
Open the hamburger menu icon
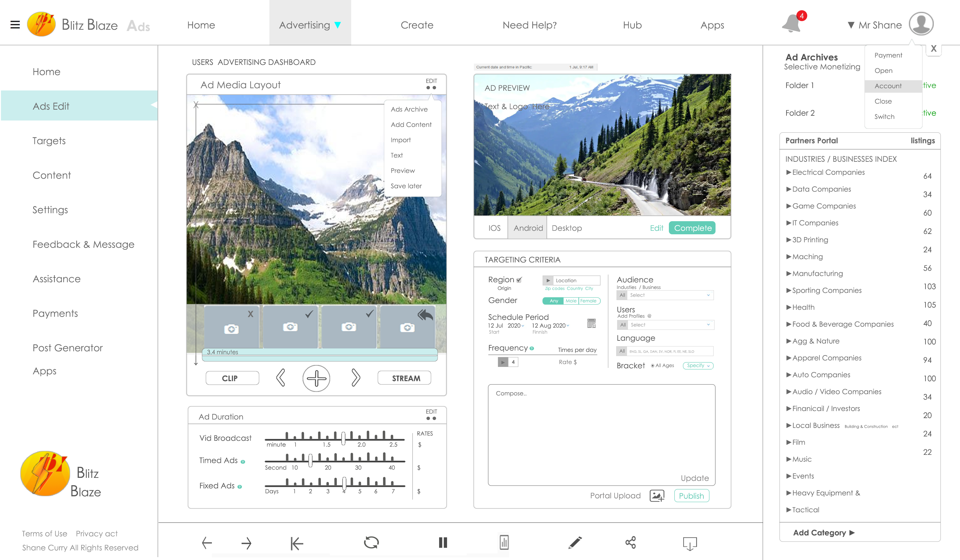tap(15, 25)
